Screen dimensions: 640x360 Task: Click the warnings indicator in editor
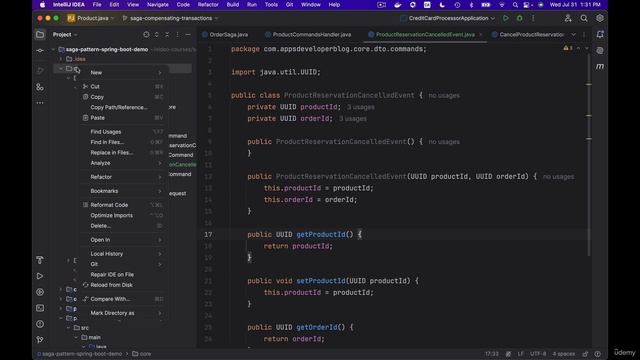pyautogui.click(x=568, y=48)
